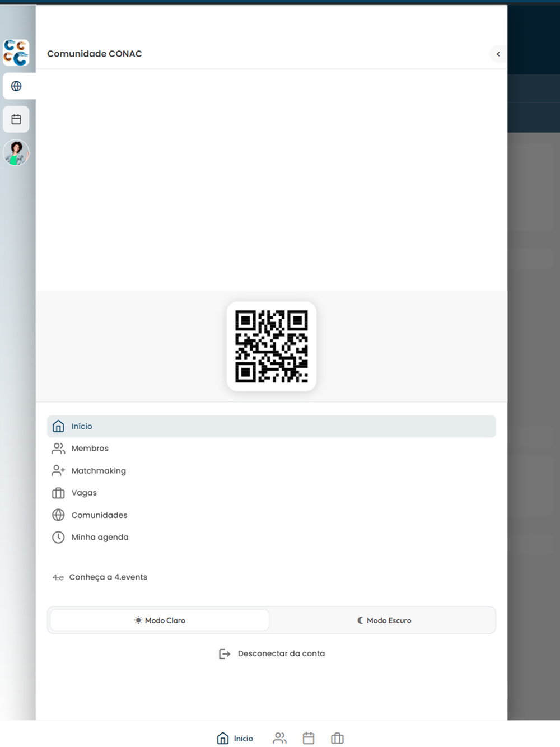Click the add-person icon beside Matchmaking
This screenshot has width=560, height=747.
58,470
